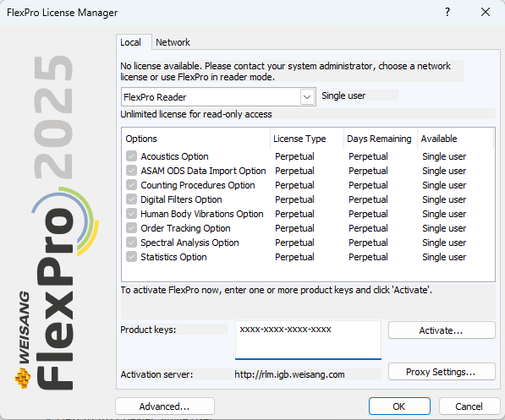The width and height of the screenshot is (505, 420).
Task: Select the Digital Filters Option label
Action: point(181,199)
